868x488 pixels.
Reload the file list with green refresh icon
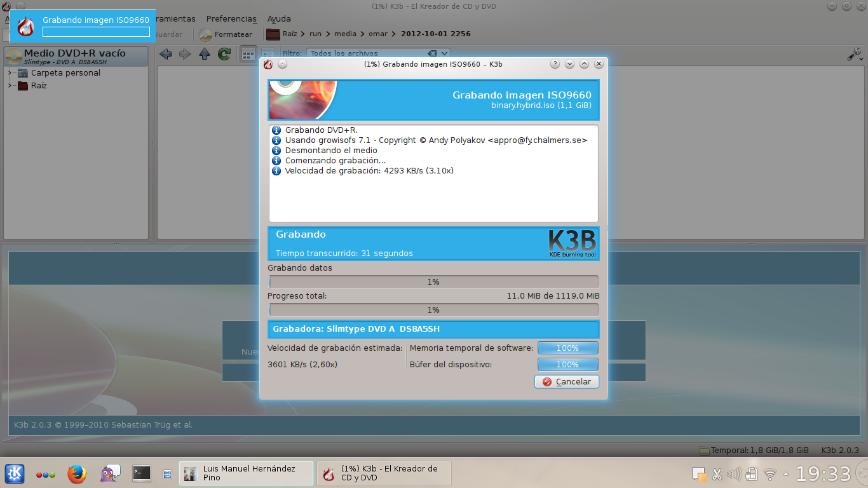[224, 54]
